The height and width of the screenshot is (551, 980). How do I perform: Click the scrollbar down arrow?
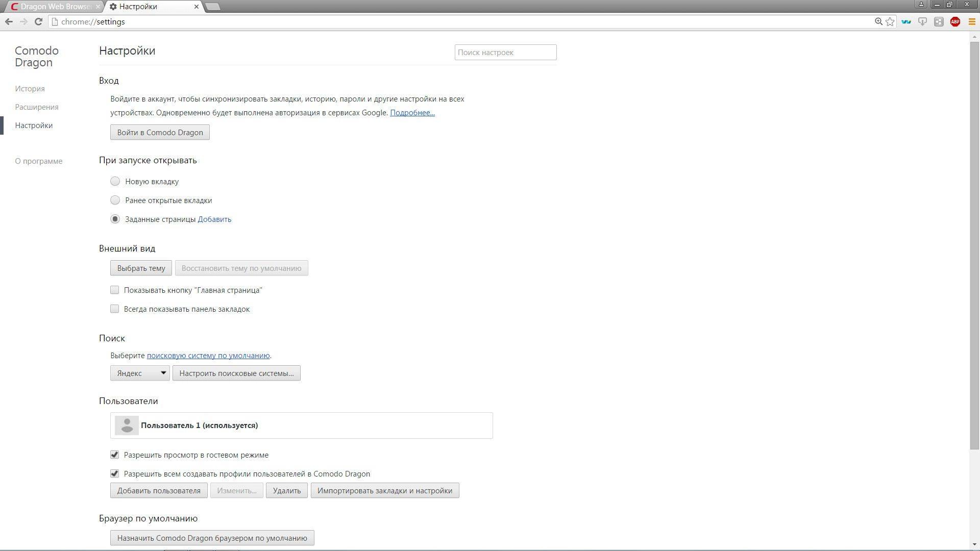(974, 545)
